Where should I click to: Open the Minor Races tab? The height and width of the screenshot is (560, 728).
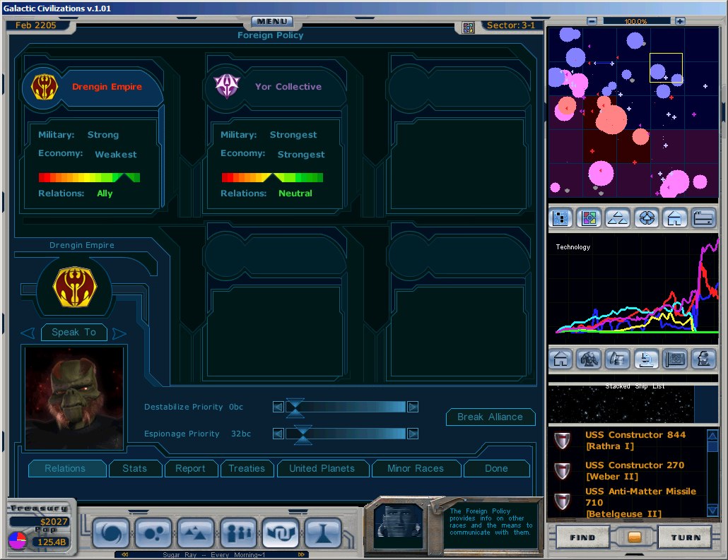point(416,469)
